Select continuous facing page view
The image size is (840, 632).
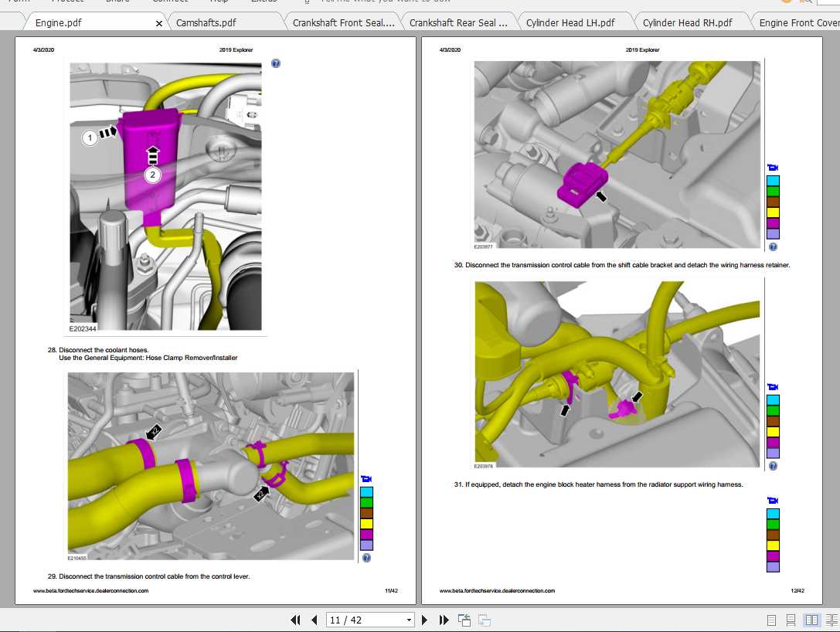tap(831, 620)
